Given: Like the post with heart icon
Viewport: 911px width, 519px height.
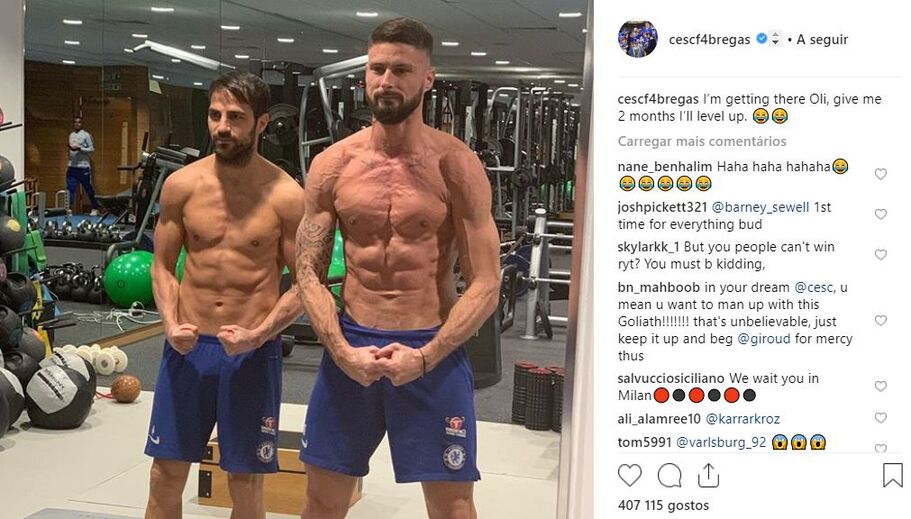Looking at the screenshot, I should click(x=630, y=475).
